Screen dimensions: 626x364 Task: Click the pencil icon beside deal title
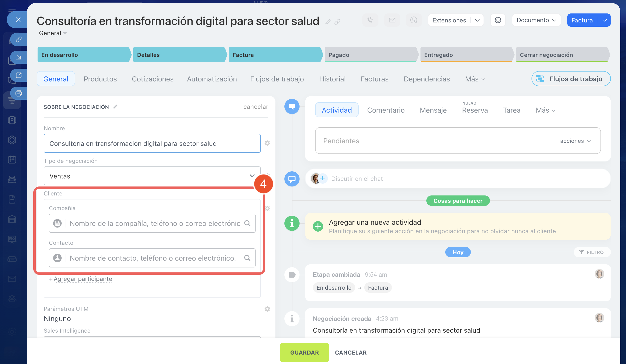[328, 22]
